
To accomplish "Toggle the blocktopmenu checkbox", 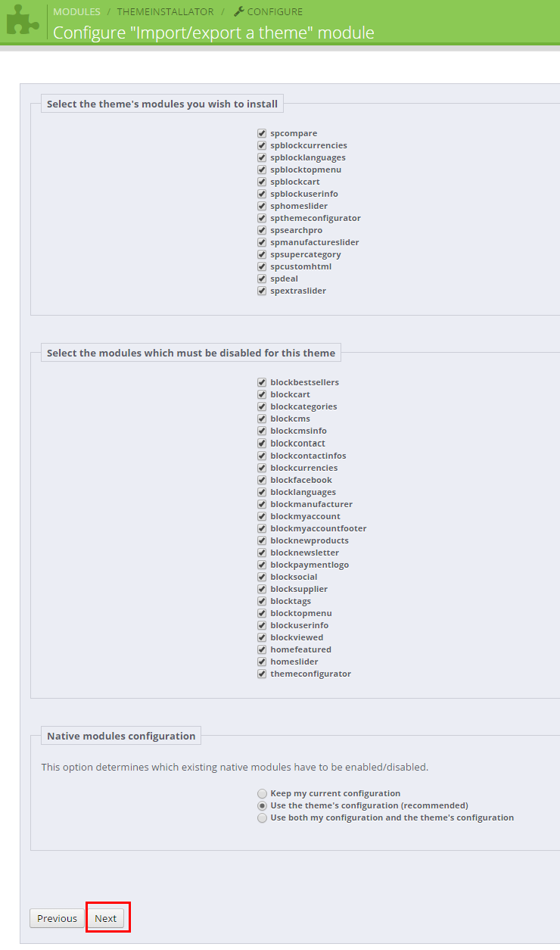I will (x=262, y=613).
